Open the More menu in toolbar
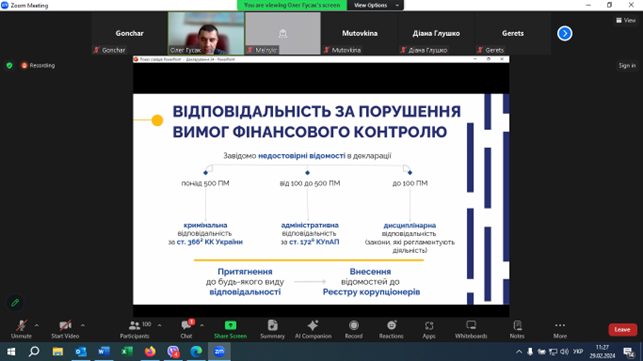This screenshot has width=643, height=361. tap(560, 329)
